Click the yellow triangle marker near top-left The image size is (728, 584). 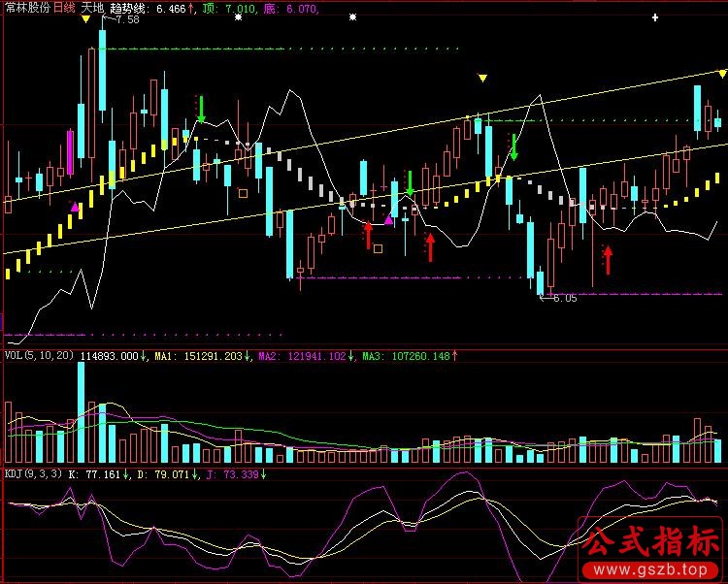tap(85, 19)
